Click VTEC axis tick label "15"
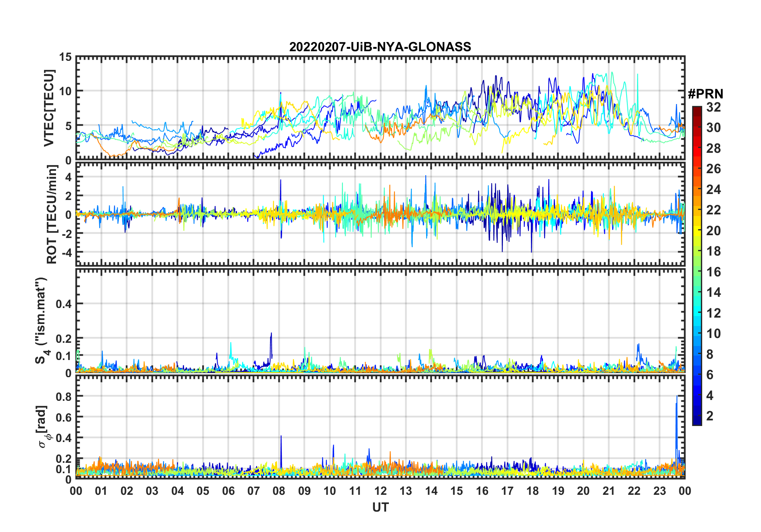 (x=65, y=57)
